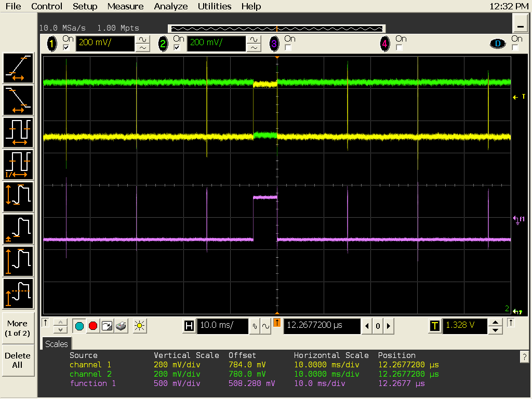
Task: Open the Analyze menu
Action: [171, 6]
